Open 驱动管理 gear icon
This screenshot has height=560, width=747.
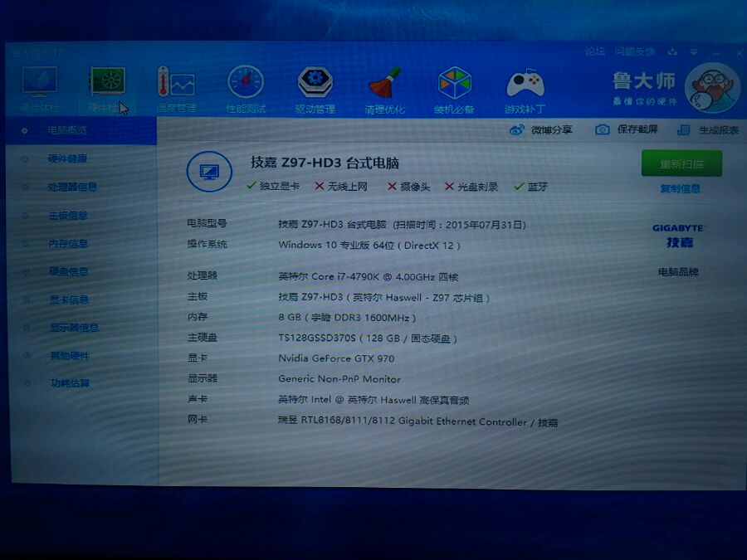tap(315, 82)
